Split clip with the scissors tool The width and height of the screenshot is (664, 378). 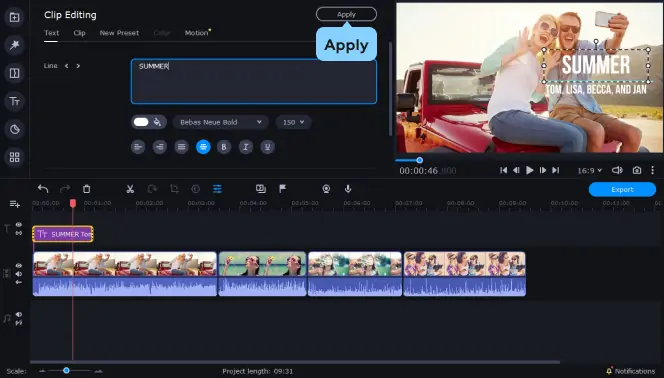coord(130,189)
